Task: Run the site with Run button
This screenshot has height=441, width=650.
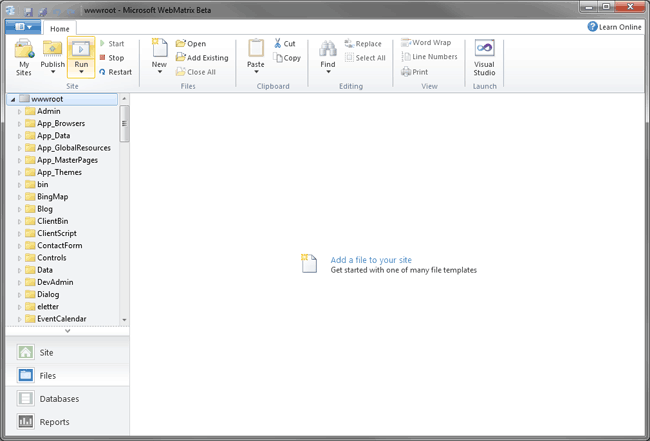Action: click(82, 49)
